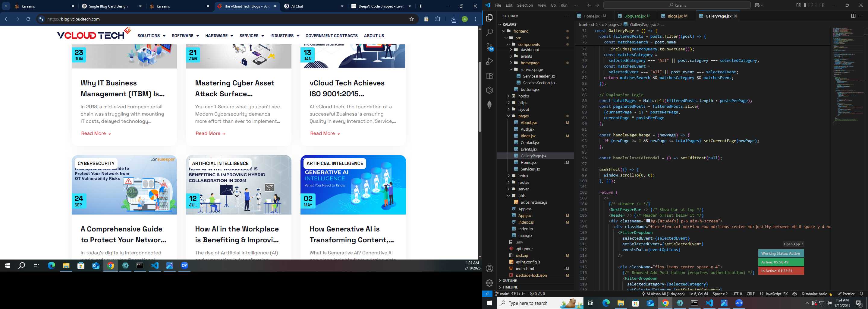The height and width of the screenshot is (309, 868).
Task: Open the Chrome tab search dropdown arrow
Action: pyautogui.click(x=6, y=6)
